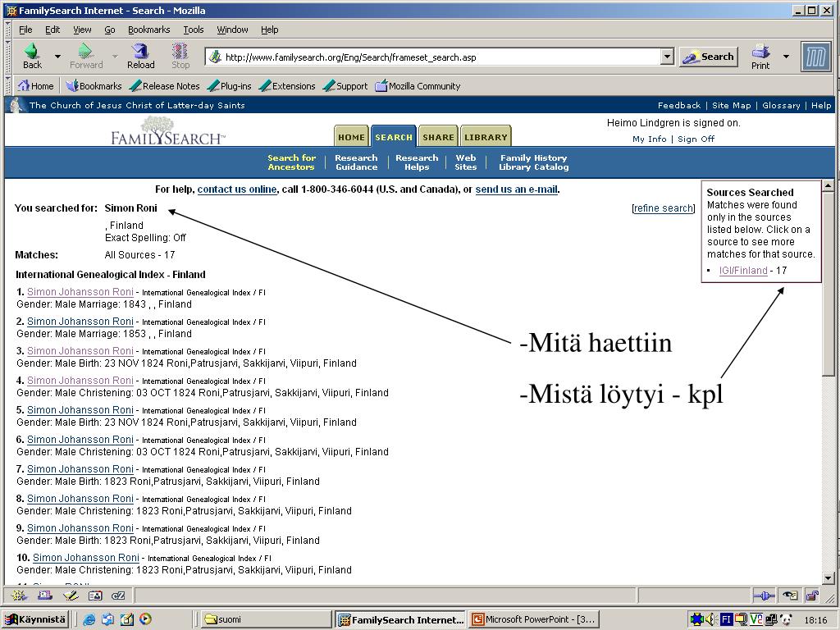Open the Print options dropdown arrow
The width and height of the screenshot is (840, 630).
(786, 57)
